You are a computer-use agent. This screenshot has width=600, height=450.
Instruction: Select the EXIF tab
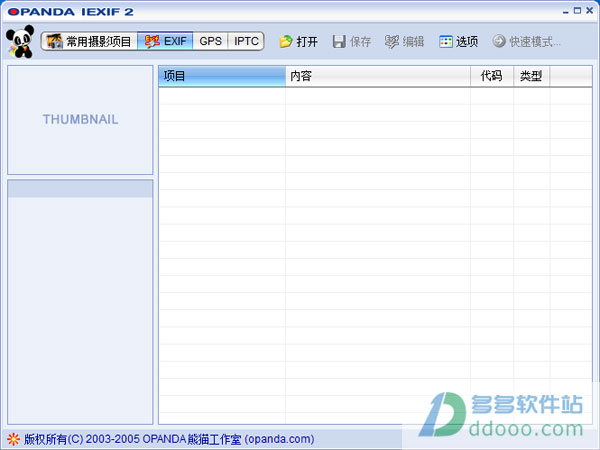[x=165, y=41]
